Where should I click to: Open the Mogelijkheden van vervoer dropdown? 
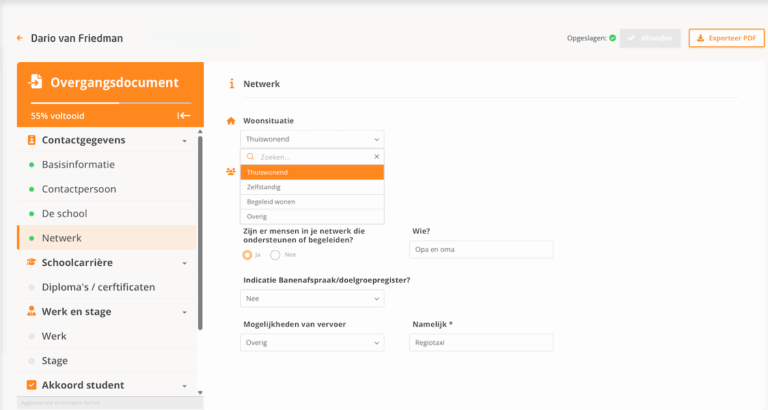coord(312,343)
